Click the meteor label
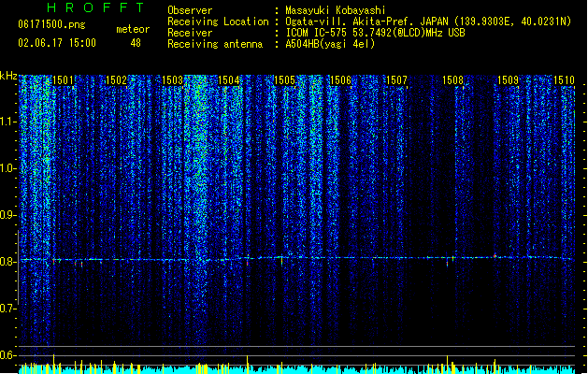The width and height of the screenshot is (588, 374). click(133, 29)
